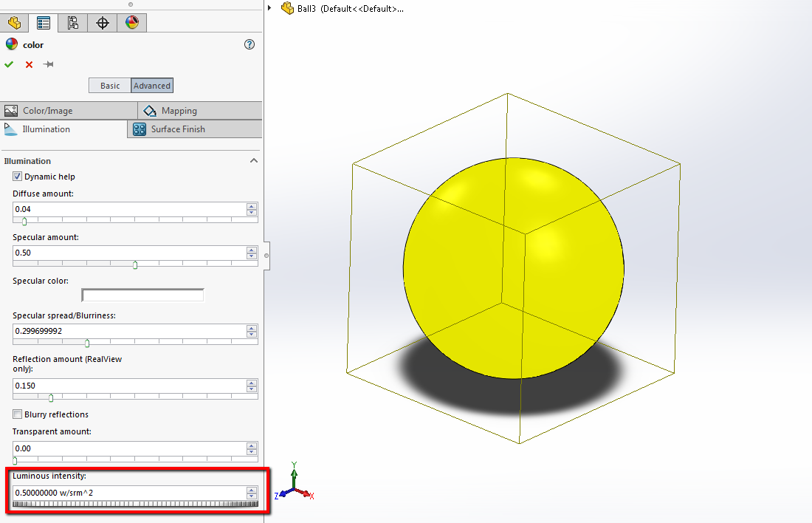The image size is (812, 523).
Task: Click the Luminous intensity stepper arrows
Action: (x=252, y=493)
